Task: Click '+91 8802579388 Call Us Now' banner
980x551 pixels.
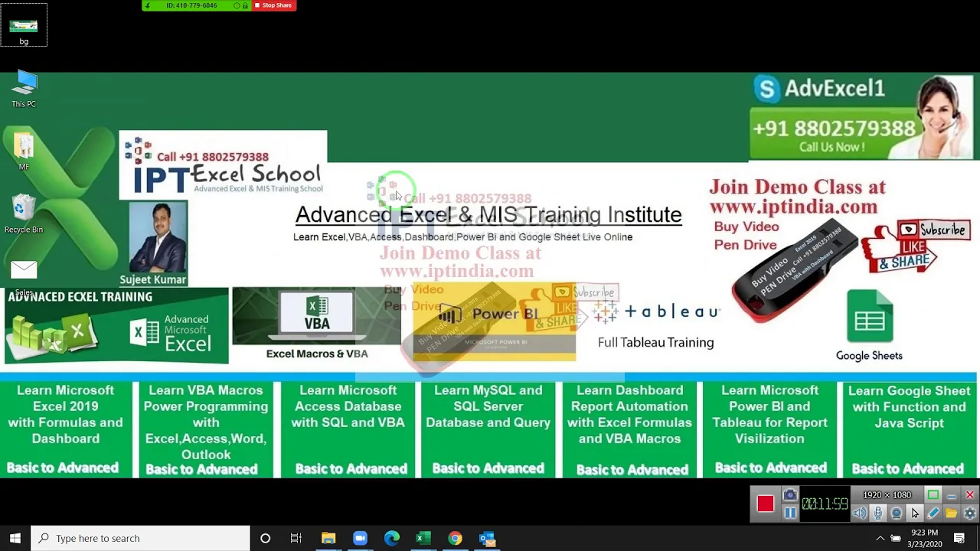Action: [x=835, y=135]
